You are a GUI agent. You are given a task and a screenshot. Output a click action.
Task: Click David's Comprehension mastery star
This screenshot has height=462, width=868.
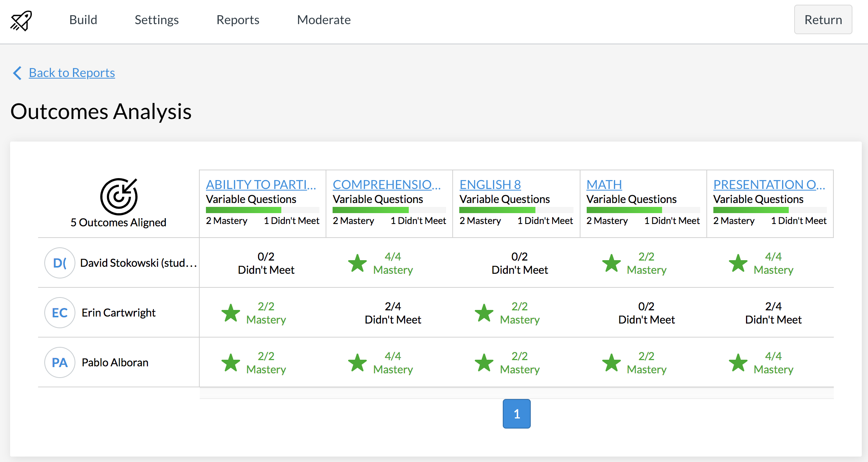click(x=357, y=263)
